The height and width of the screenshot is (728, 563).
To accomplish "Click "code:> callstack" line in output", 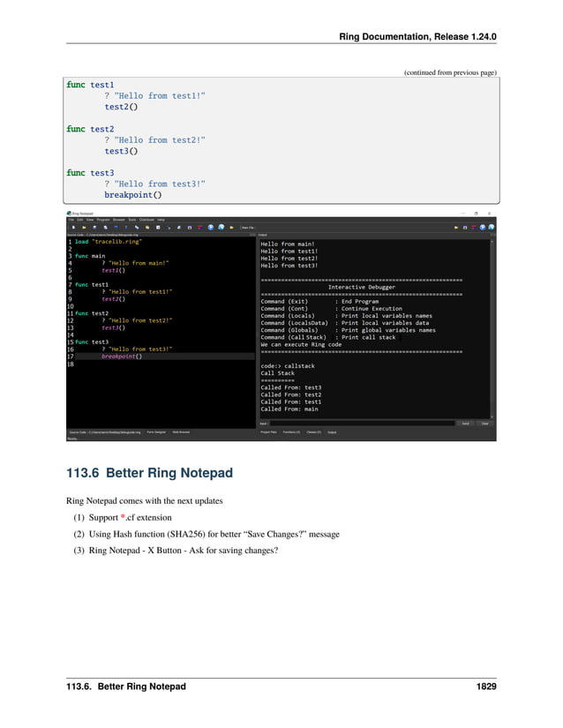I will click(x=288, y=366).
